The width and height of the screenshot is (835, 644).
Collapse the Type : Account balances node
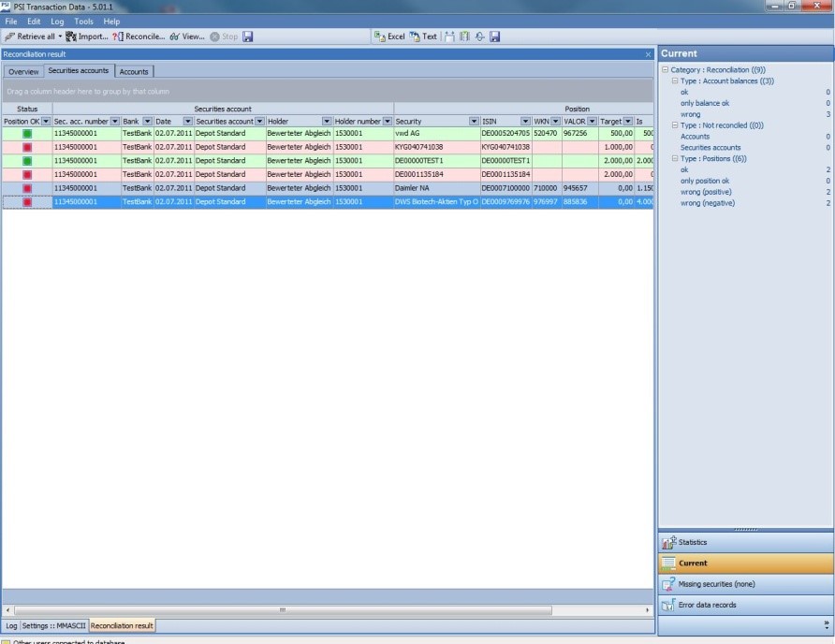[x=674, y=81]
